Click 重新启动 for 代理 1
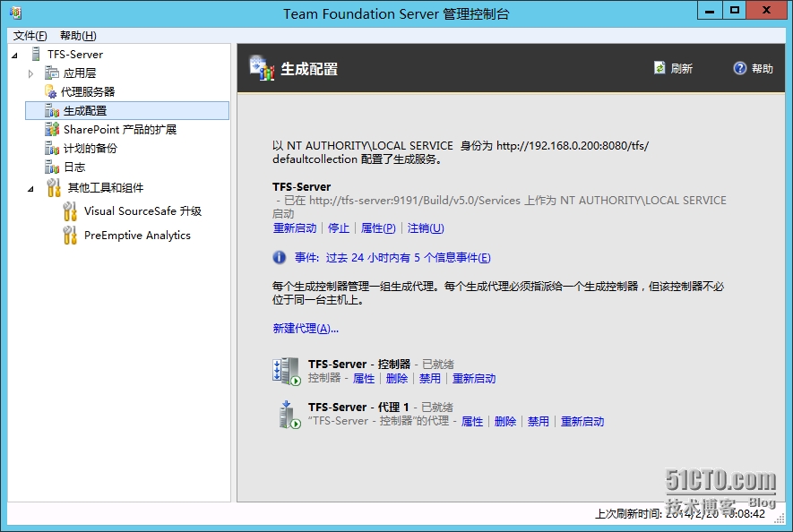This screenshot has height=532, width=793. [582, 421]
